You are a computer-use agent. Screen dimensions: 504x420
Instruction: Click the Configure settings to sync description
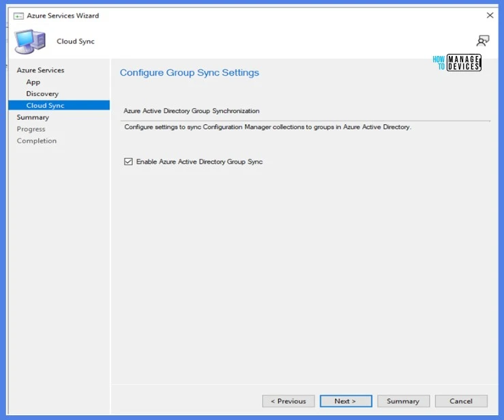[268, 127]
